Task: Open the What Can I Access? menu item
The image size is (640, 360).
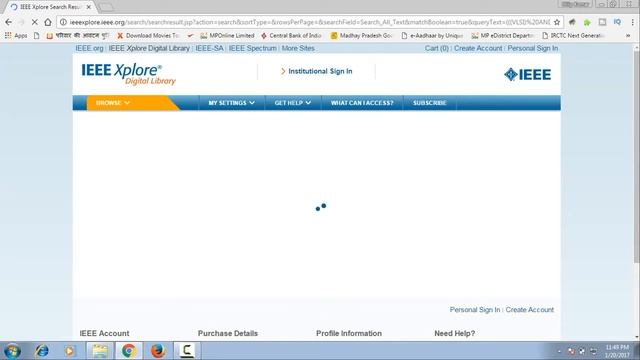Action: click(x=362, y=103)
